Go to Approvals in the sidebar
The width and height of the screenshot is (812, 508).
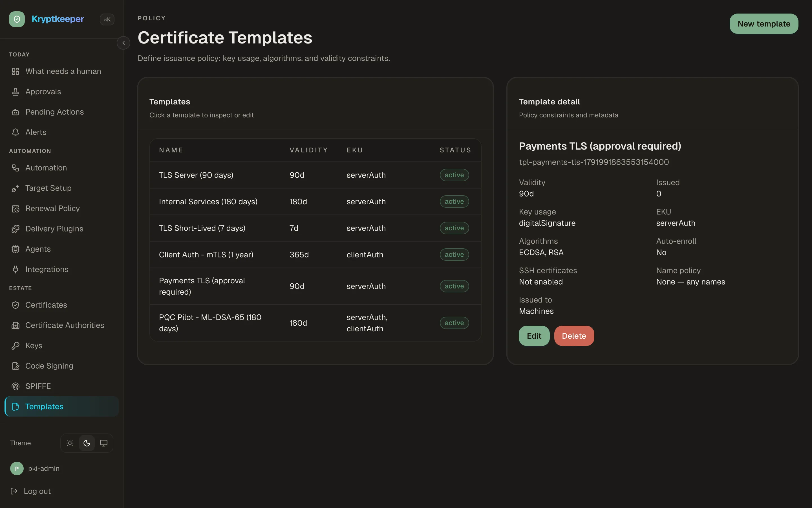[62, 92]
